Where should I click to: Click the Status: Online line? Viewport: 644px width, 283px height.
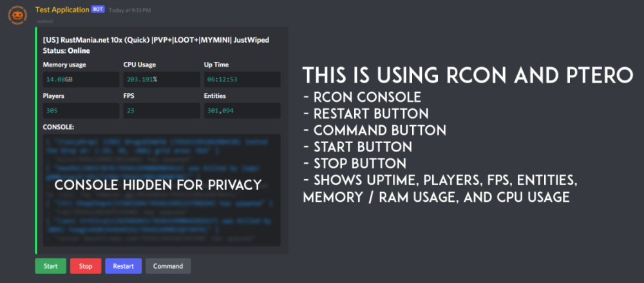tap(66, 50)
